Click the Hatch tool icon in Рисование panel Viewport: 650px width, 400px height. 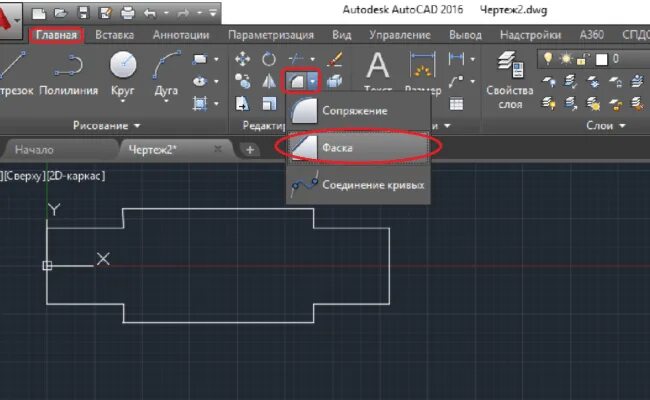(200, 103)
